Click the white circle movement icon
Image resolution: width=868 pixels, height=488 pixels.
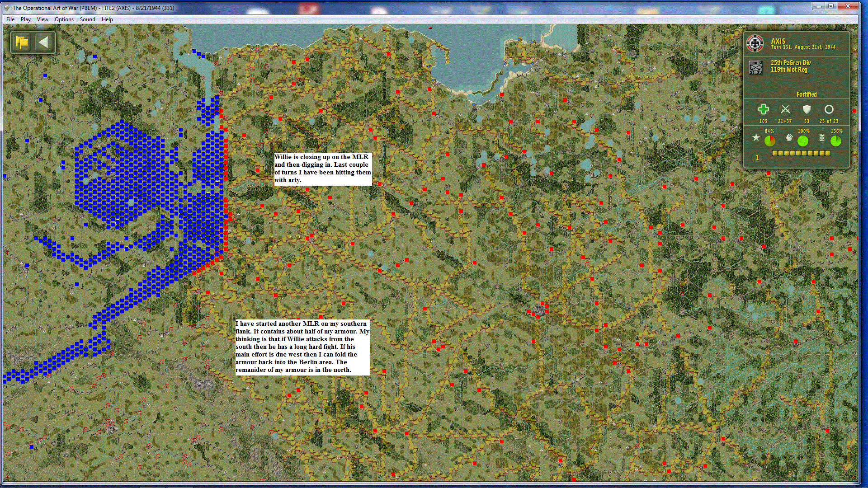pos(829,109)
